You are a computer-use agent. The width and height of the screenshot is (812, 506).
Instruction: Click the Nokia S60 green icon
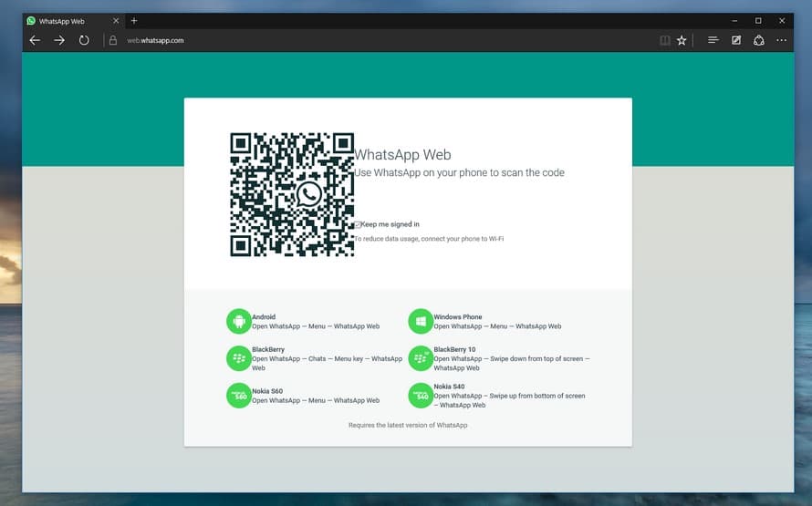[239, 396]
